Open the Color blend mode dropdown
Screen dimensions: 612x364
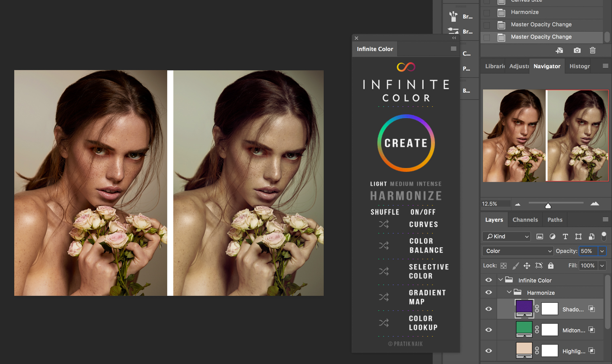[x=518, y=251]
